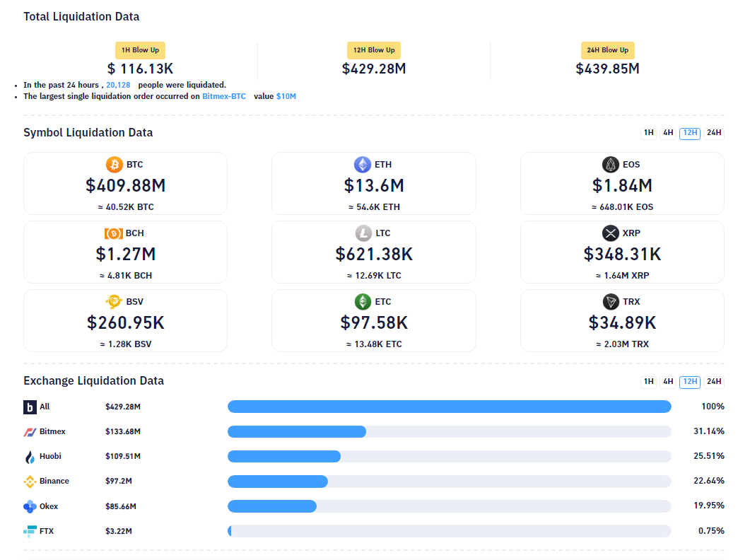Open the BCH liquidation card

click(x=125, y=252)
